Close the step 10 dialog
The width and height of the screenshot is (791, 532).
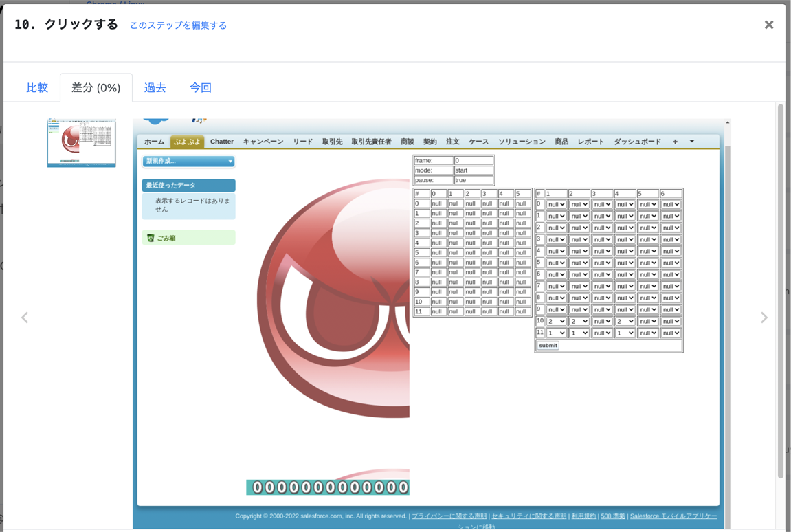[x=768, y=25]
